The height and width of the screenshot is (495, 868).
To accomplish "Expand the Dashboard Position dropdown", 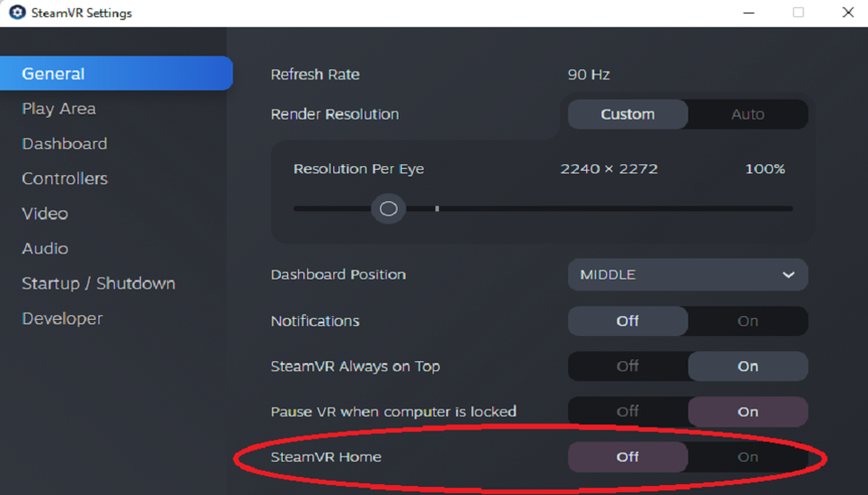I will 687,275.
